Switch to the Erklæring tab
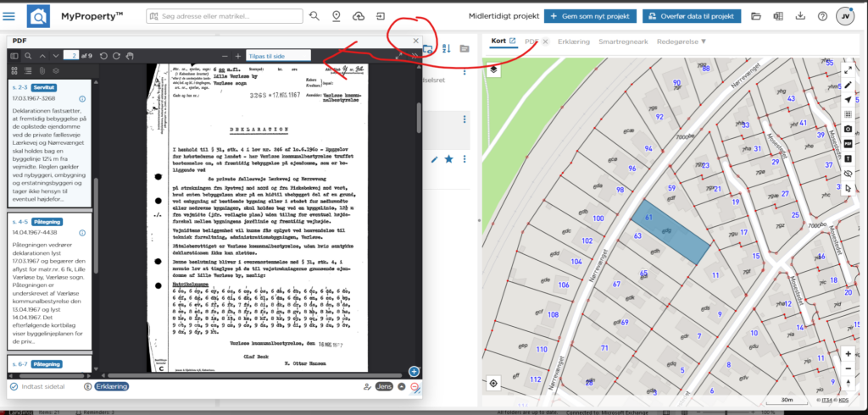The height and width of the screenshot is (415, 868). (x=574, y=41)
